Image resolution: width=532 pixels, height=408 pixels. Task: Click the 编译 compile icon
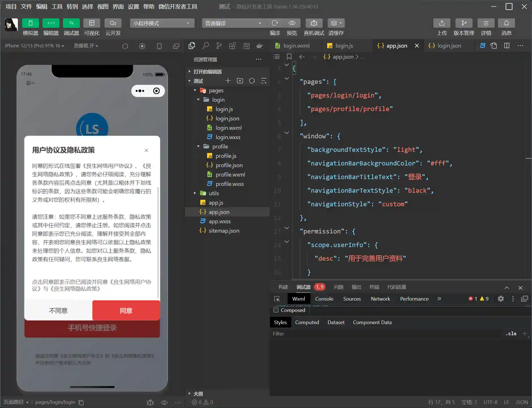(x=274, y=23)
